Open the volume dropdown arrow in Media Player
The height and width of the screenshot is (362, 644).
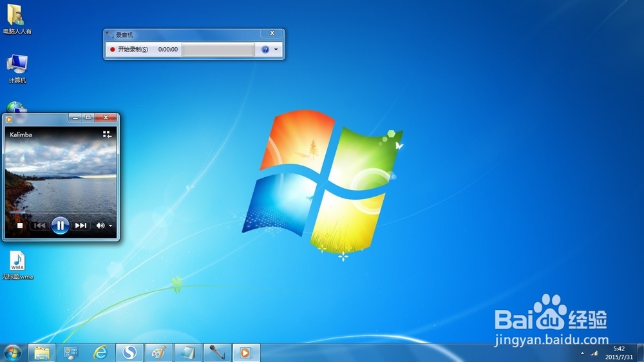pyautogui.click(x=111, y=225)
